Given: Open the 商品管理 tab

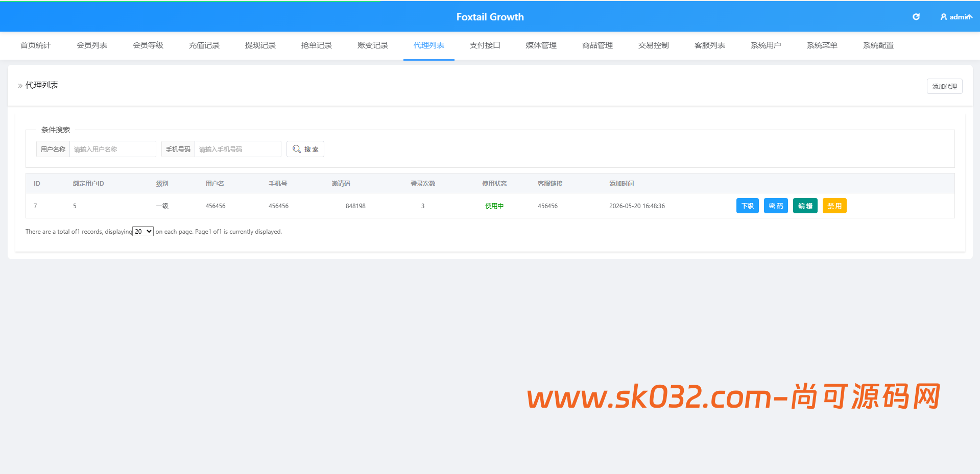Looking at the screenshot, I should [x=597, y=45].
